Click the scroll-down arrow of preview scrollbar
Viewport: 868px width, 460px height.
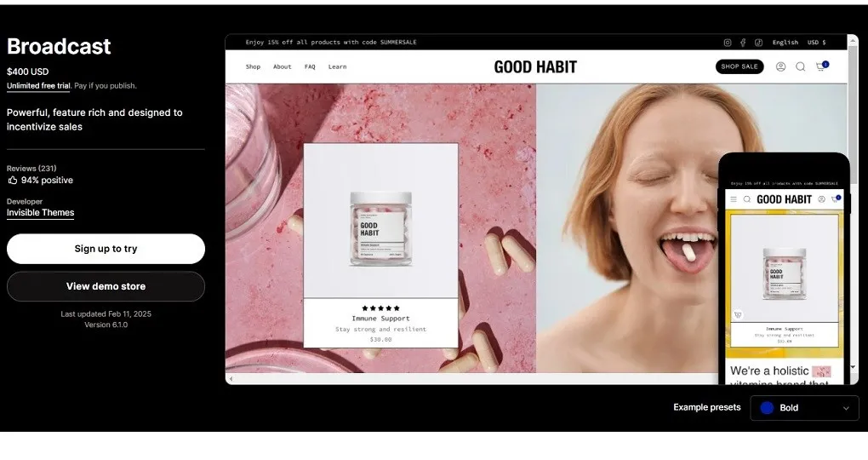853,367
